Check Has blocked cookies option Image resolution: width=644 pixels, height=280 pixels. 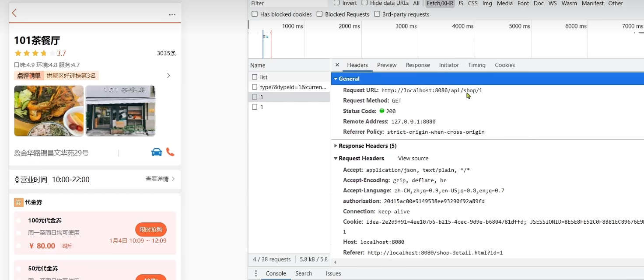pos(255,14)
